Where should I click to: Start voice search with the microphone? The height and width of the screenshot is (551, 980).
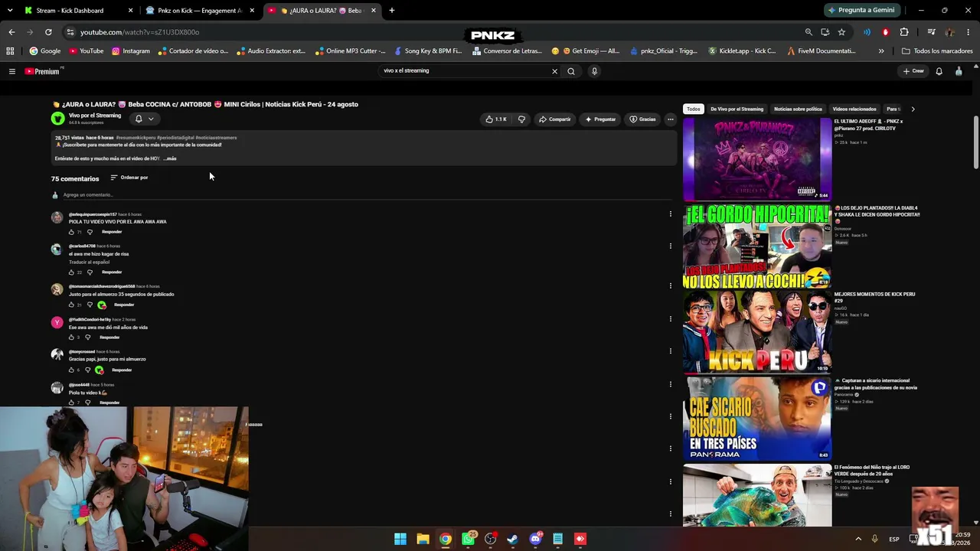tap(594, 71)
